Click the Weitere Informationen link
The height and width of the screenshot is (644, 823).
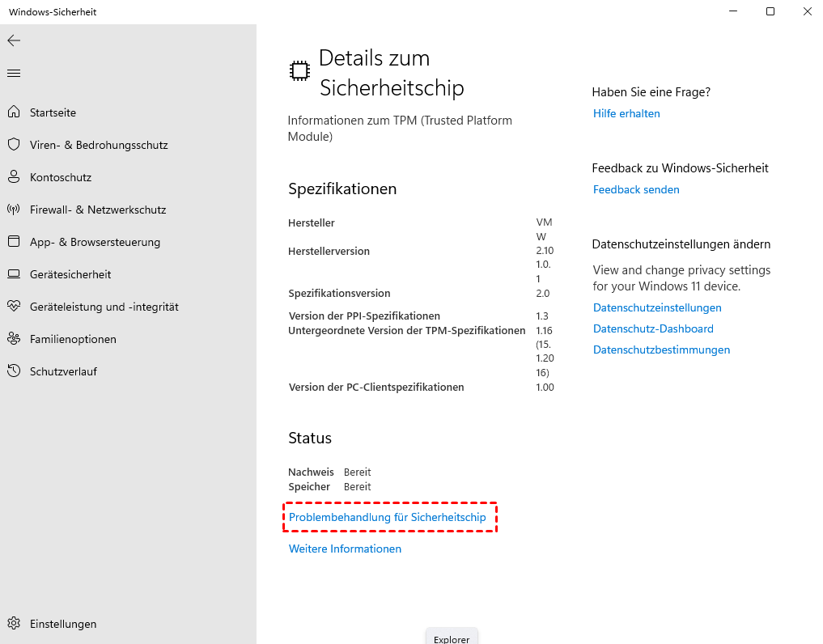[345, 549]
